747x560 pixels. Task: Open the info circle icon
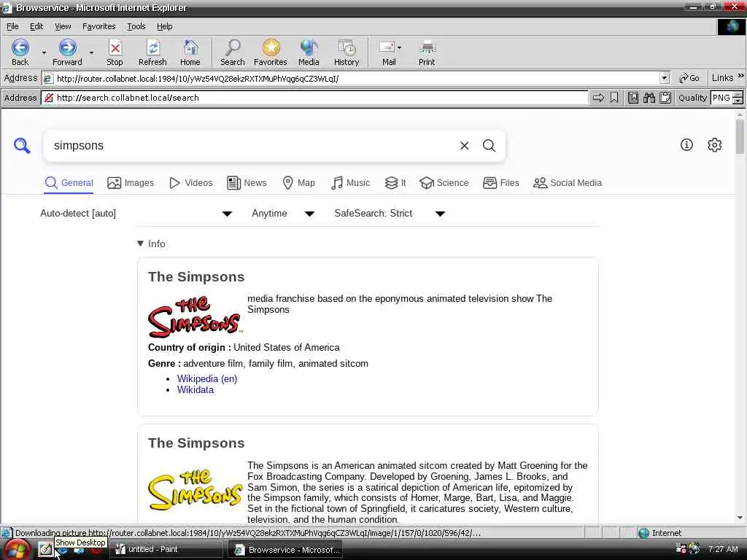tap(686, 145)
